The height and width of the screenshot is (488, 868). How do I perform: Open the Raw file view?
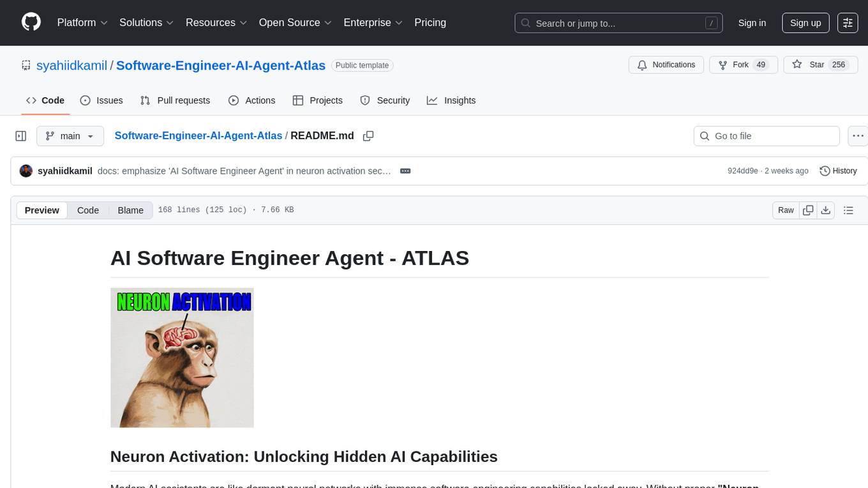(786, 210)
